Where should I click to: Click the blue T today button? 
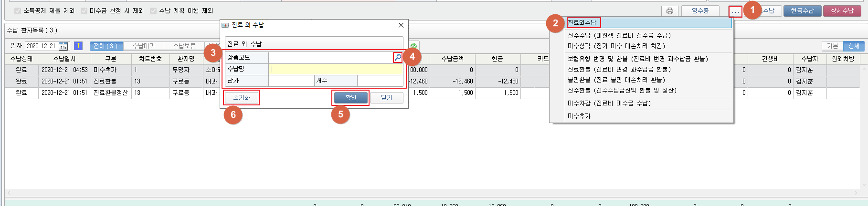point(78,46)
